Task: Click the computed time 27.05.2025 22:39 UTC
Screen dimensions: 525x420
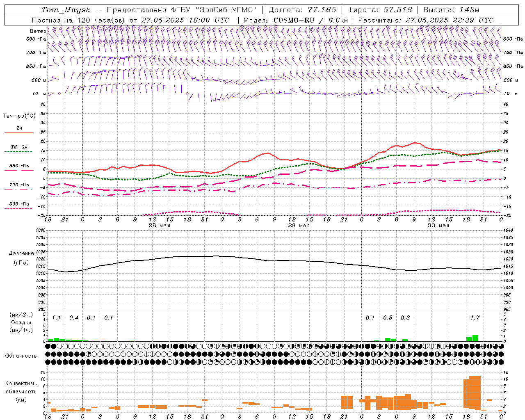Action: click(449, 20)
